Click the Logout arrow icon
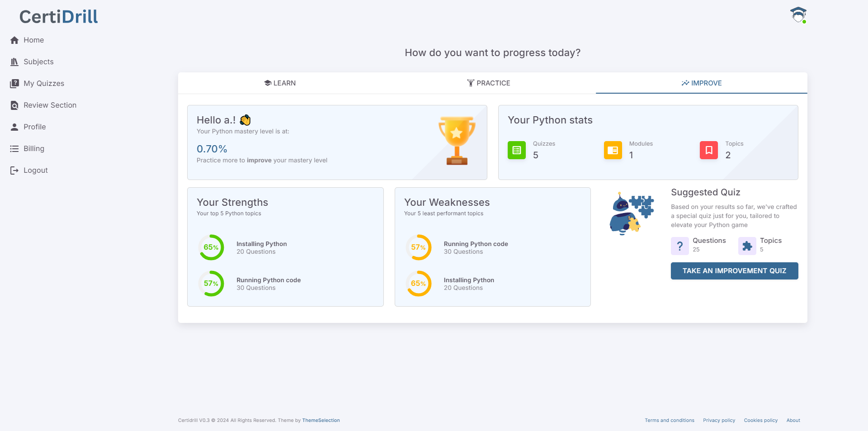868x431 pixels. click(14, 171)
